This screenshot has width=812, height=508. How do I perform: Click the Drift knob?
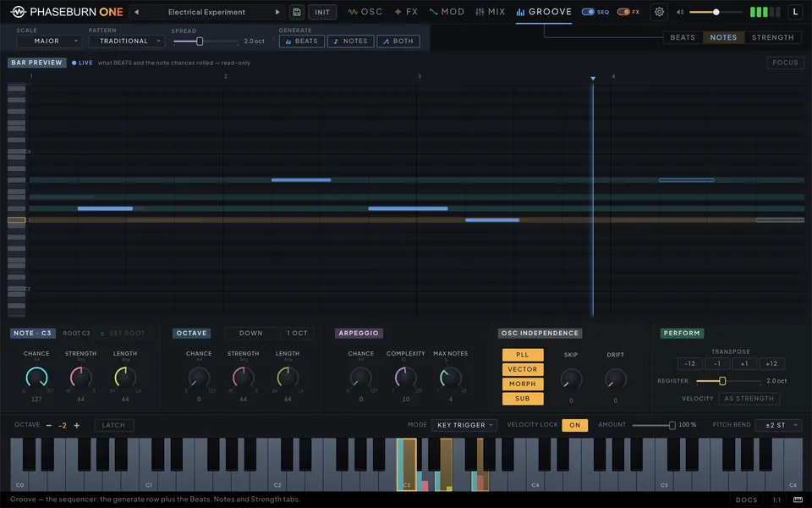(x=615, y=379)
